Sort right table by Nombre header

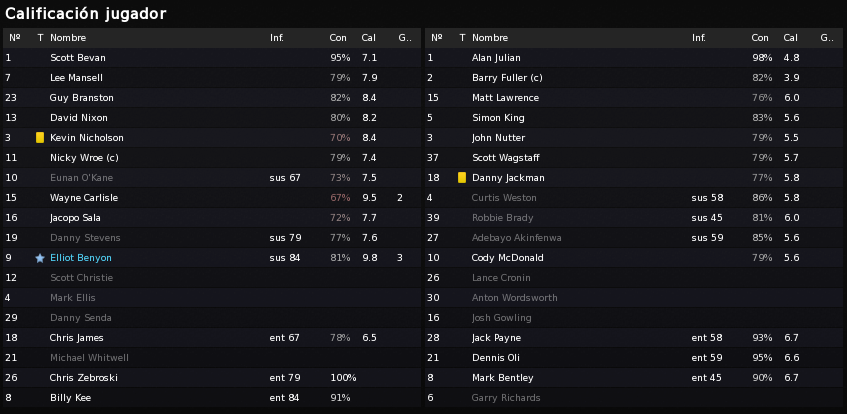point(490,38)
